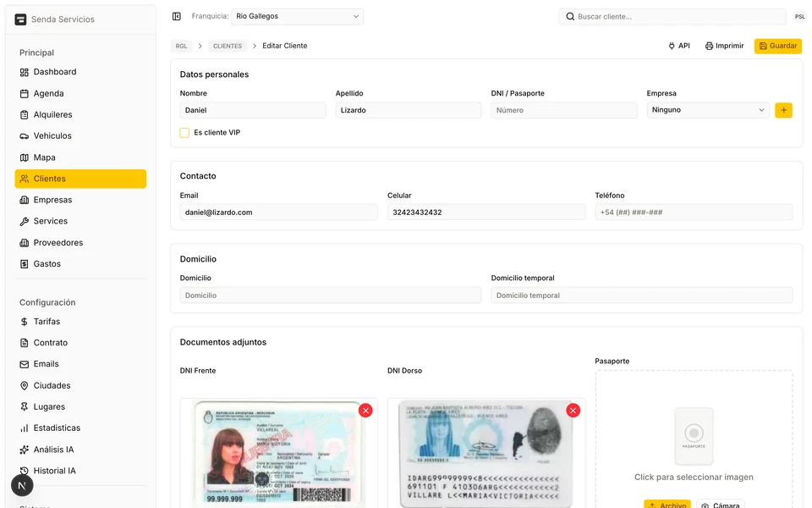Click the passport placeholder icon
Image resolution: width=812 pixels, height=508 pixels.
694,435
